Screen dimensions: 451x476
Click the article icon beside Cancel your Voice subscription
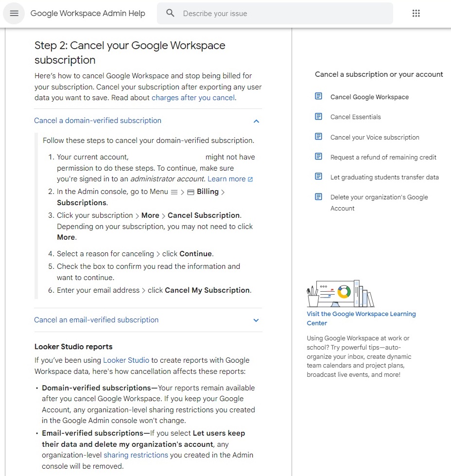point(319,137)
